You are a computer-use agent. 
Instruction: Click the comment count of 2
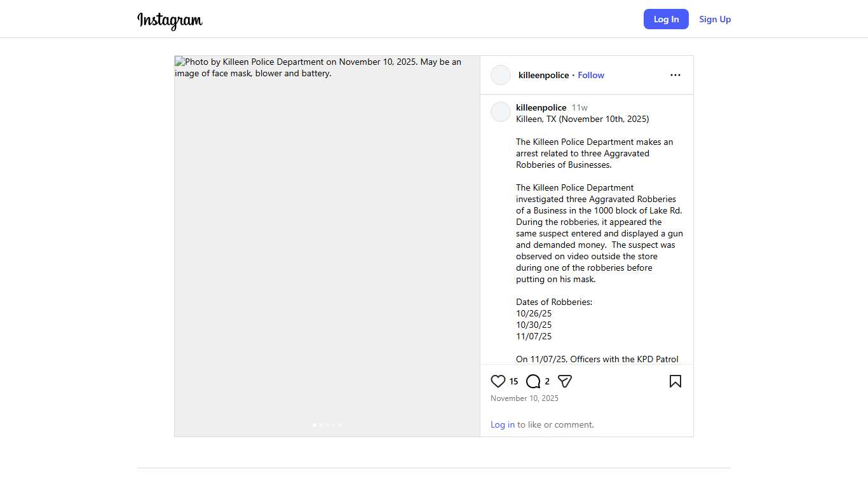coord(547,382)
